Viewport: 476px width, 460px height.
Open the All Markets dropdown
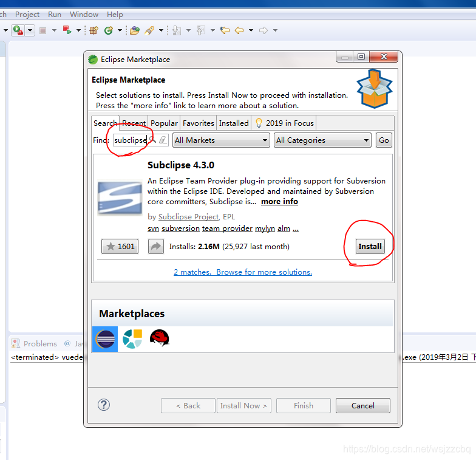point(221,140)
